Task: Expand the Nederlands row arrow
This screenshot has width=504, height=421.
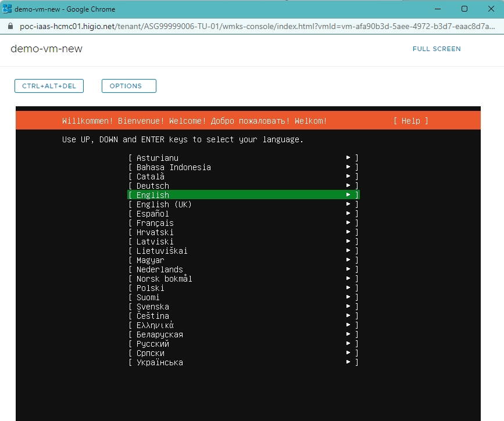Action: [348, 269]
